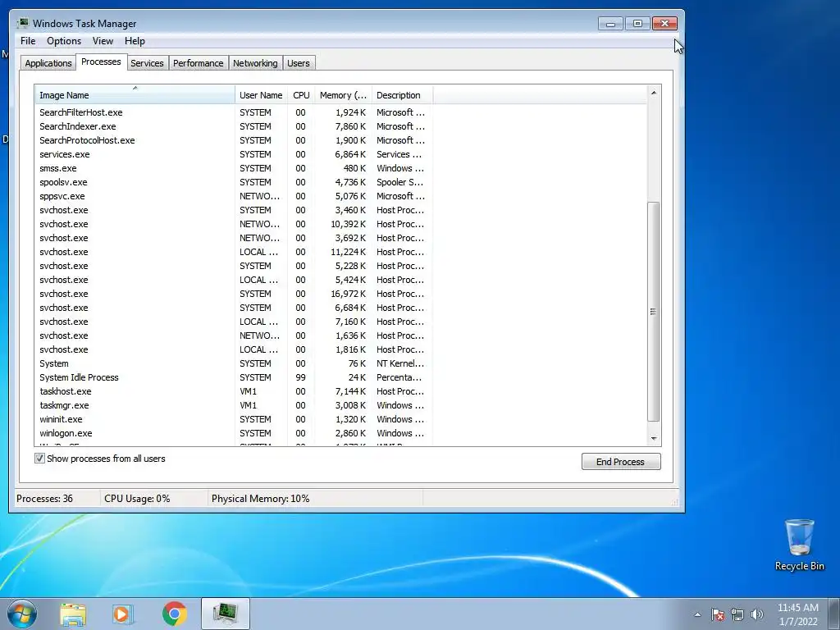Click the taskbar clock showing 11:45 AM
The image size is (840, 630).
click(x=797, y=614)
